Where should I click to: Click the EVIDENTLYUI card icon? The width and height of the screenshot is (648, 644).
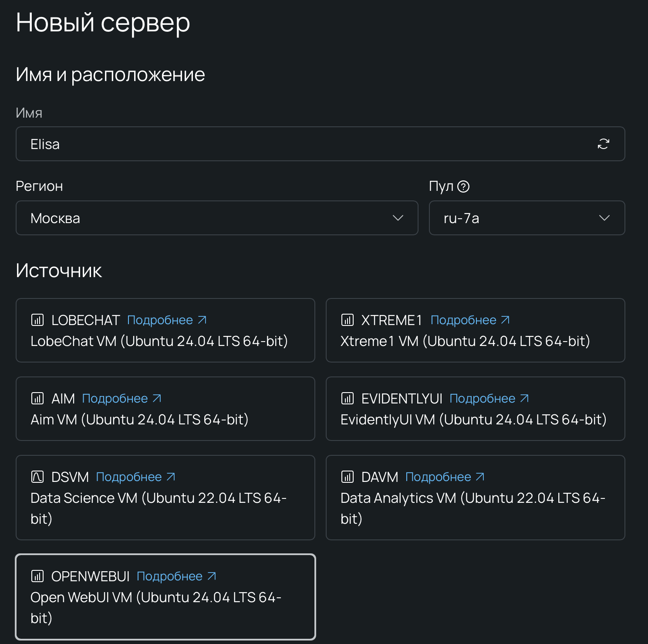pyautogui.click(x=348, y=399)
